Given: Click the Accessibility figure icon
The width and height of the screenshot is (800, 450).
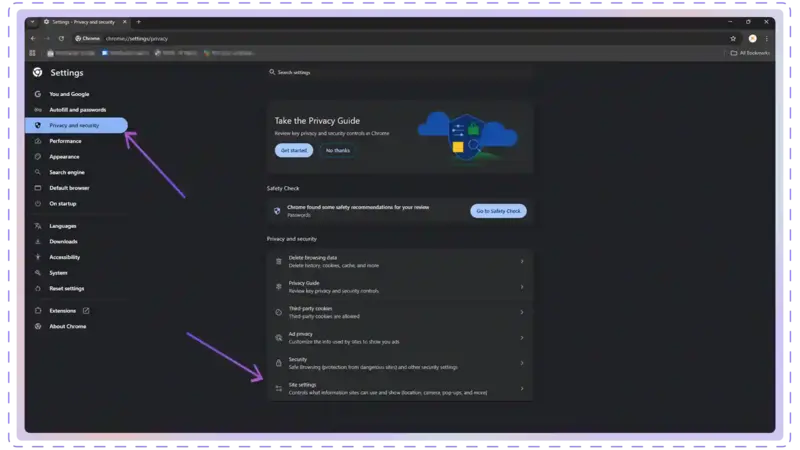Looking at the screenshot, I should tap(38, 257).
